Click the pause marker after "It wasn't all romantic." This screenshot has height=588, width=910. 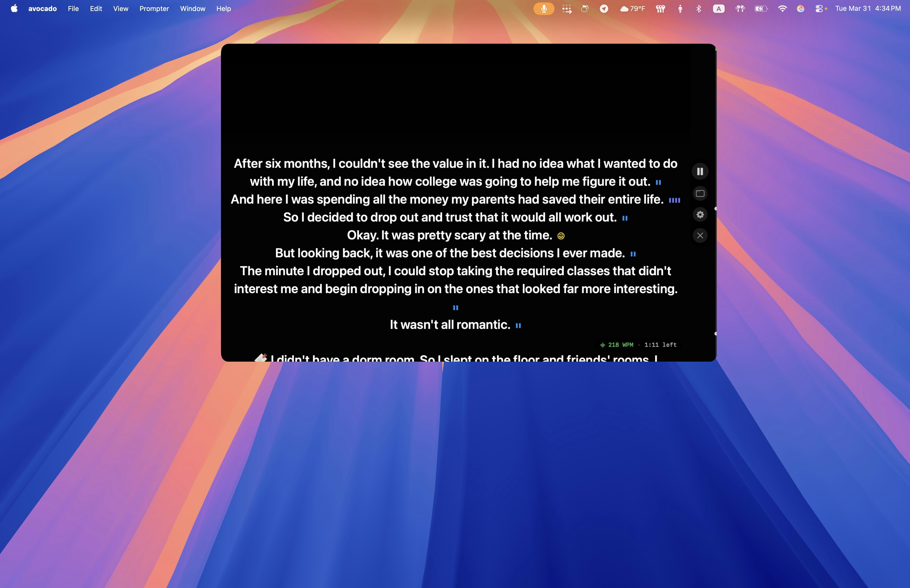518,325
